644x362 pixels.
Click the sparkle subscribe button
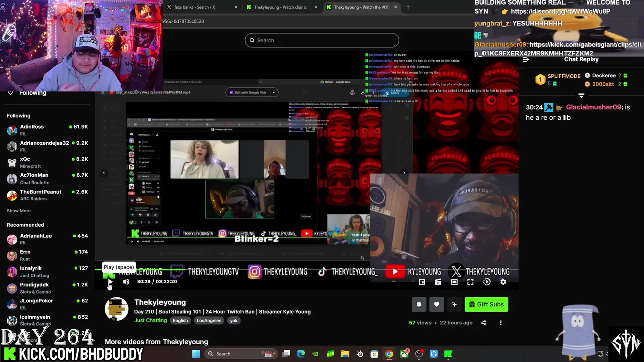[x=454, y=304]
